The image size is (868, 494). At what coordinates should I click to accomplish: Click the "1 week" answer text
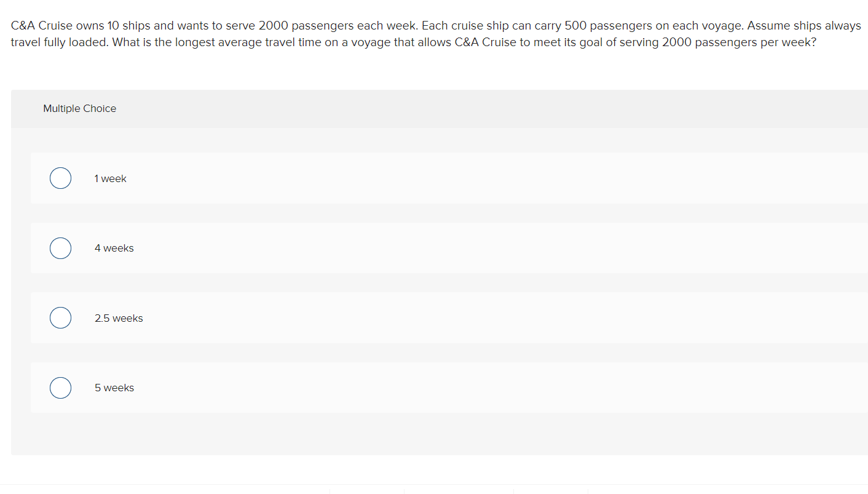tap(111, 178)
